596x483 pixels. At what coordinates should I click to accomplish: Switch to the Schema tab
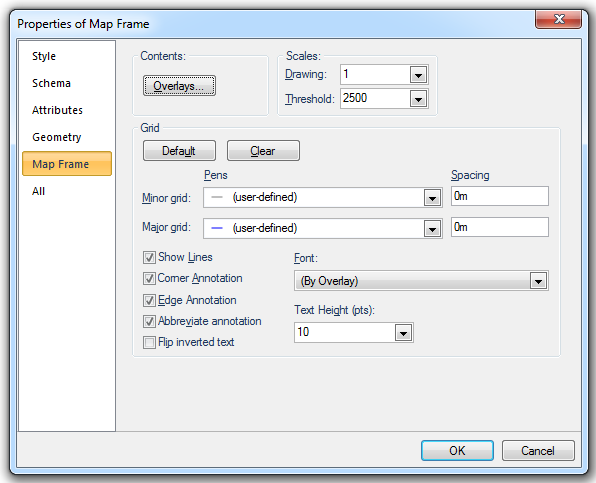coord(51,83)
